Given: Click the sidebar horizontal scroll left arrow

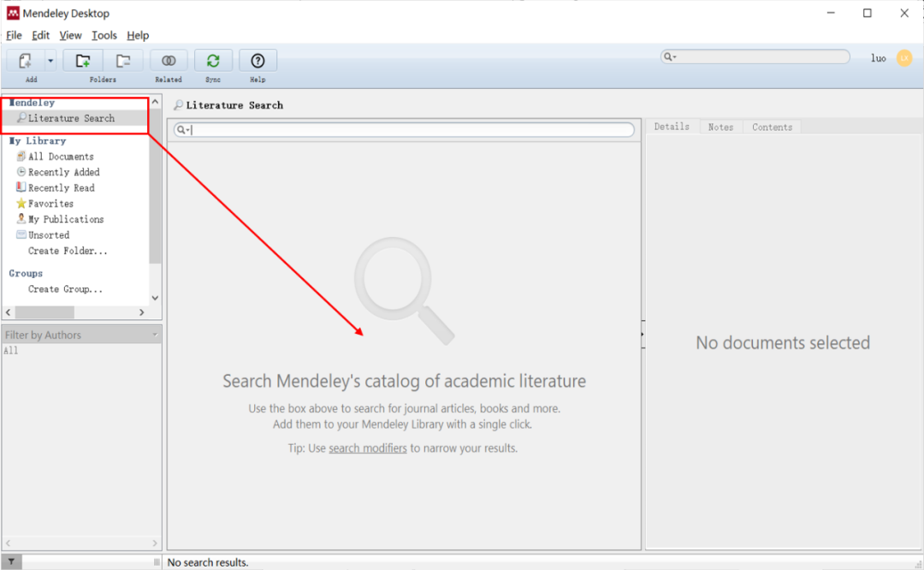Looking at the screenshot, I should pyautogui.click(x=9, y=312).
